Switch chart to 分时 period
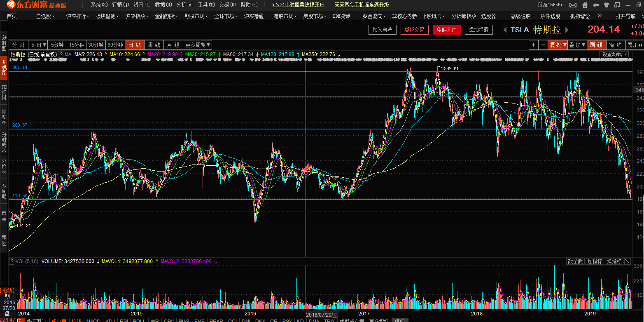Image resolution: width=644 pixels, height=322 pixels. point(19,45)
